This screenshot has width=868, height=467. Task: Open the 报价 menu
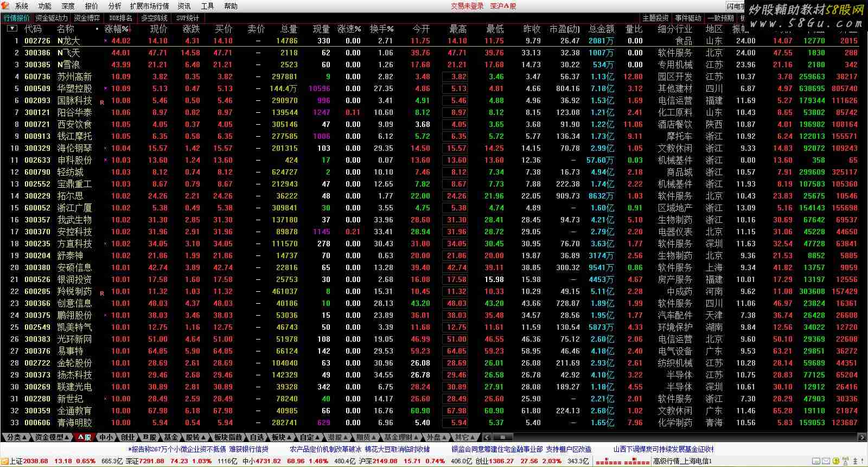coord(92,6)
